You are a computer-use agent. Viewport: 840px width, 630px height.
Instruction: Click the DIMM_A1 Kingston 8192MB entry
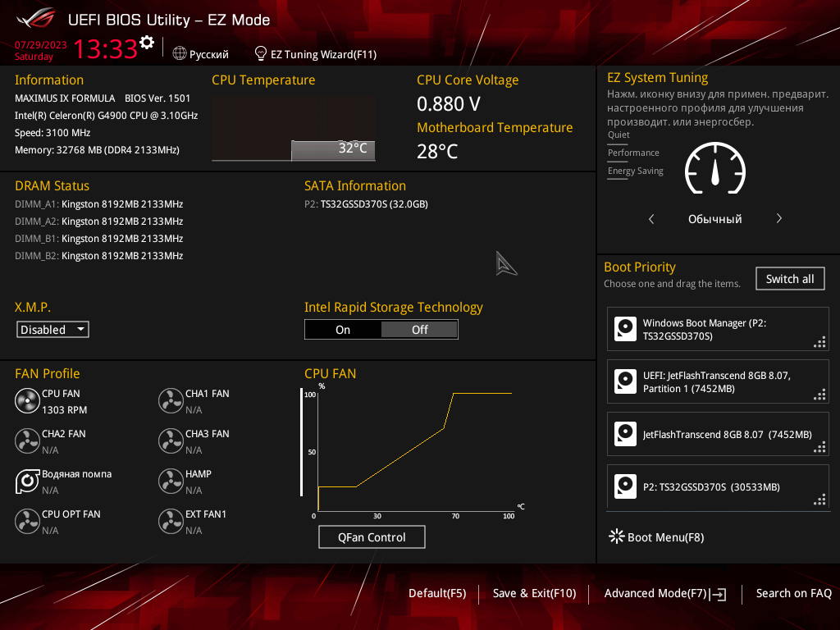point(99,204)
